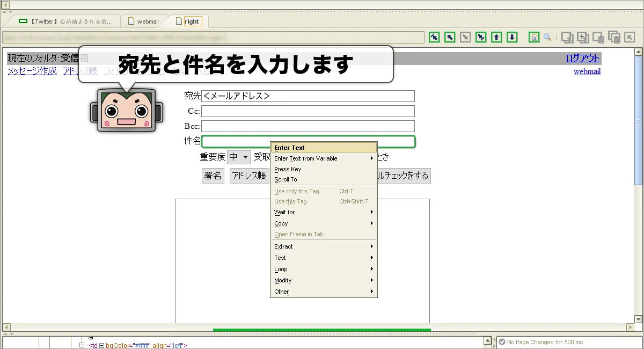Click the double down-right arrow toolbar icon
This screenshot has width=644, height=349.
point(481,37)
